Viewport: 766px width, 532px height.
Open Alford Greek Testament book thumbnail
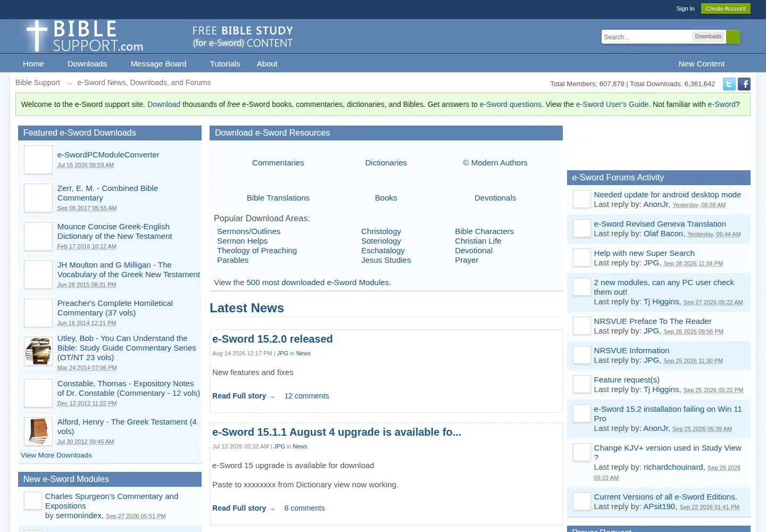tap(38, 431)
